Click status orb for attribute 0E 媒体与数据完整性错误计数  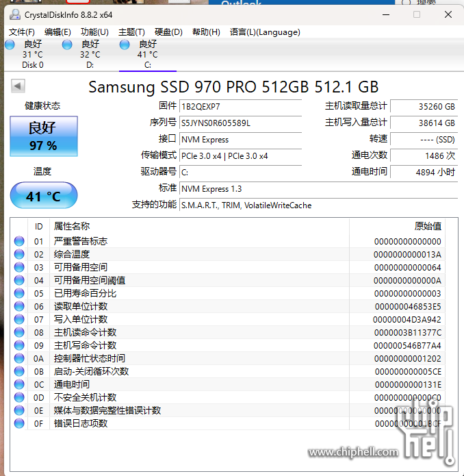tap(19, 411)
